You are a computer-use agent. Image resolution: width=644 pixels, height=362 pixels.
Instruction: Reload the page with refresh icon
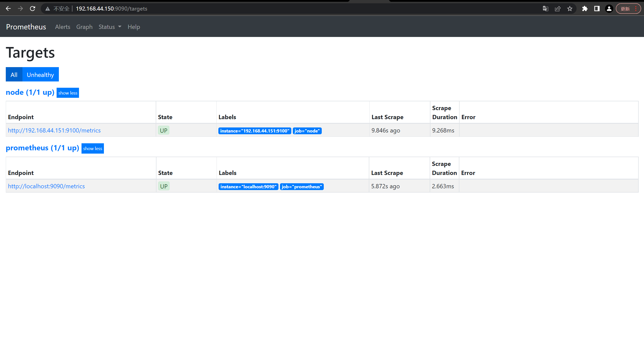32,9
